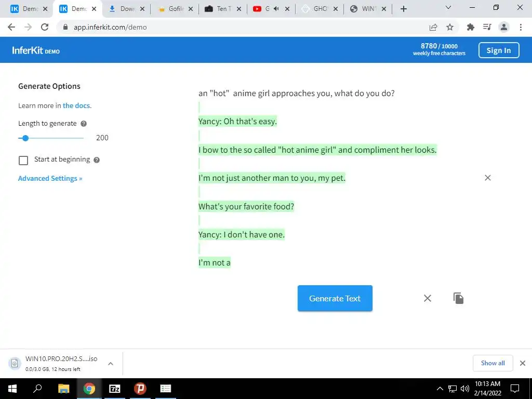View site info via the lock icon
The height and width of the screenshot is (399, 532).
tap(66, 27)
